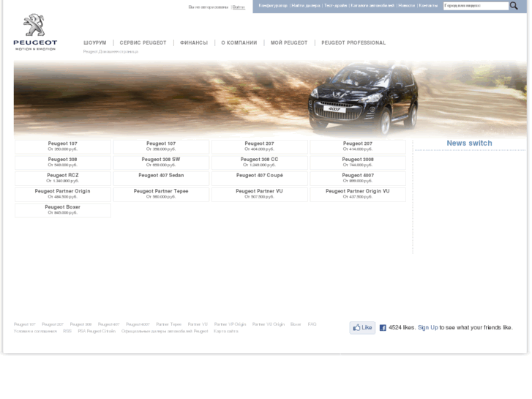532x399 pixels.
Task: Select the Peugeot 107 card priced 350.000
Action: (63, 147)
